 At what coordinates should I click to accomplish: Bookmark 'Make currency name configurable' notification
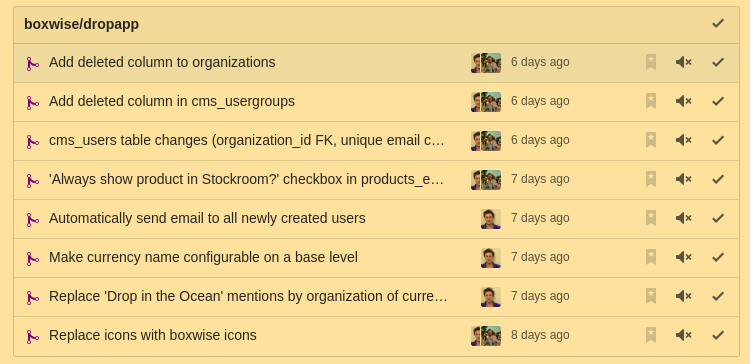[651, 257]
